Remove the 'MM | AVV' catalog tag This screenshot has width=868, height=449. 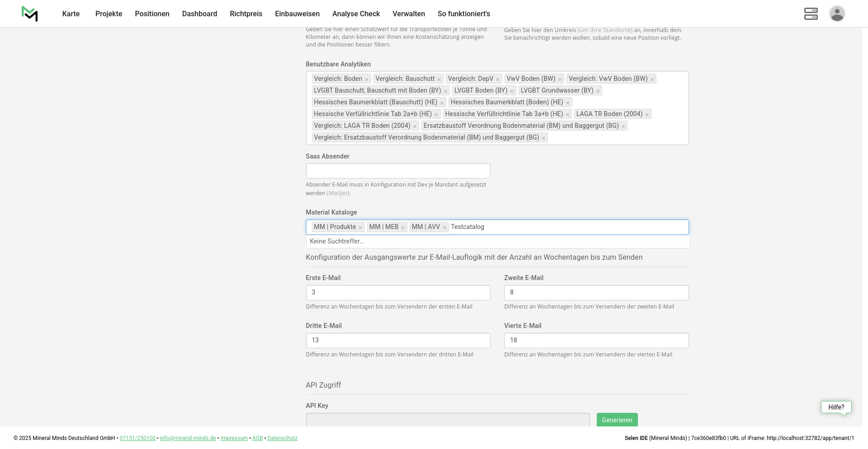444,228
